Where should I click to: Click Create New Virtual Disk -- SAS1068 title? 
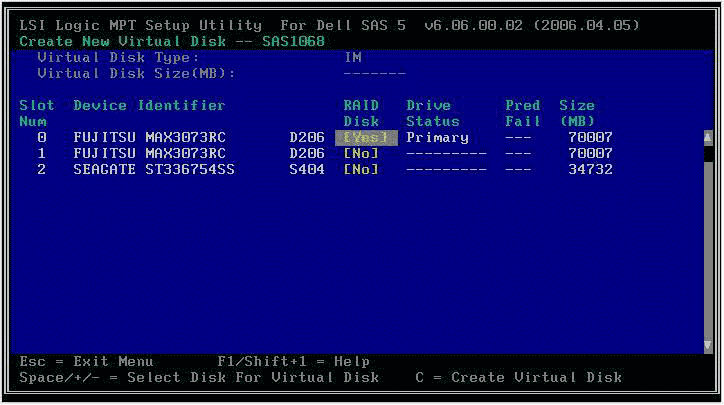pos(172,42)
